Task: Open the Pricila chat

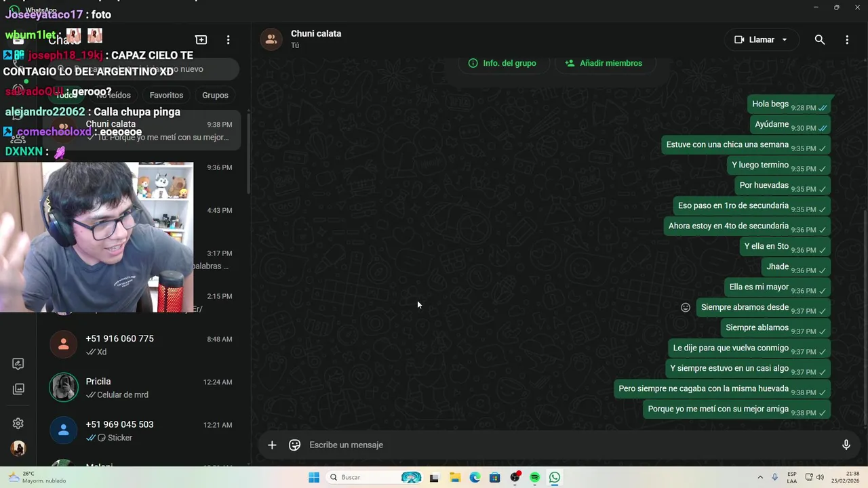Action: pyautogui.click(x=141, y=388)
